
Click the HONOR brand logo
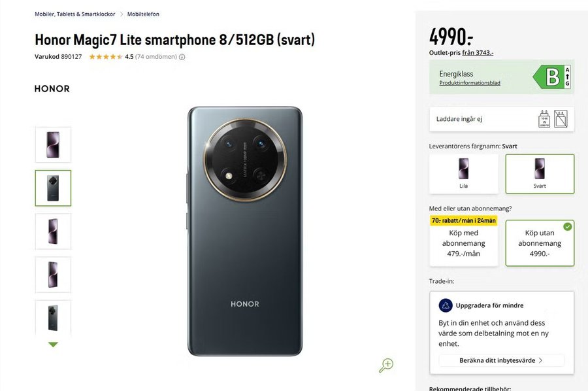(52, 89)
